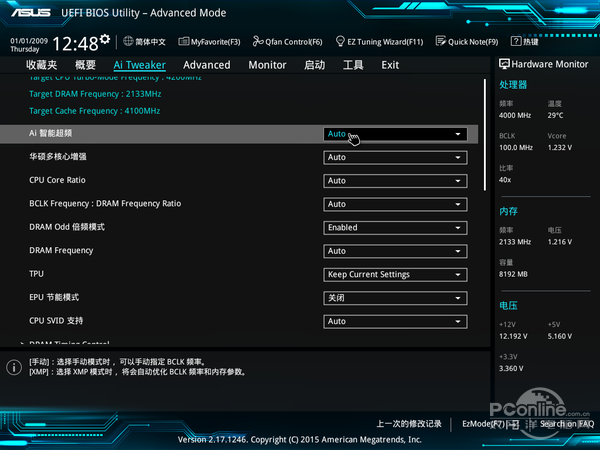The width and height of the screenshot is (600, 450).
Task: Open the 工具 tab
Action: click(x=353, y=65)
